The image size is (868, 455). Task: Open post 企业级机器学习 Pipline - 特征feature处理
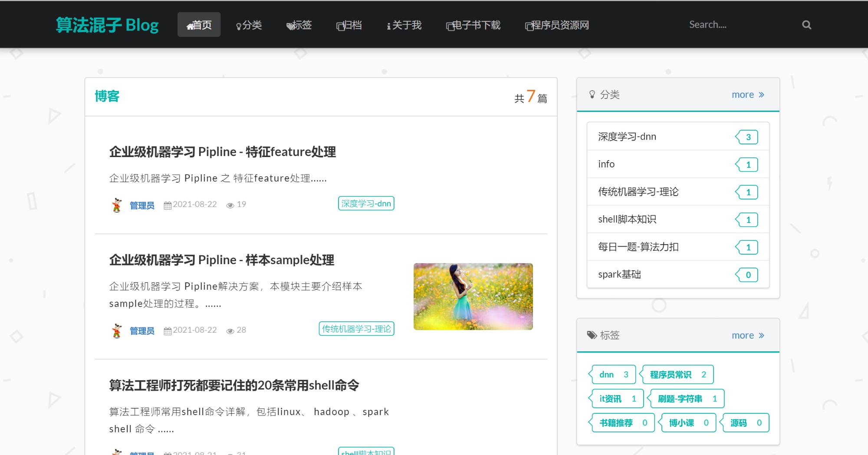tap(223, 152)
